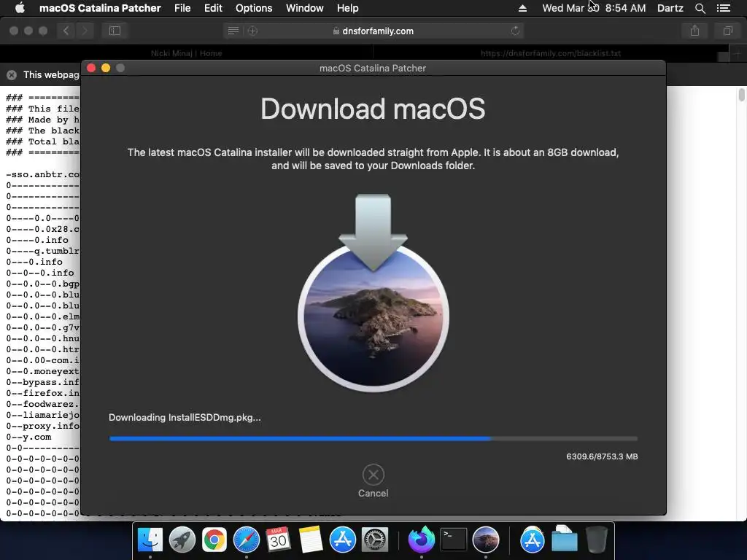
Task: Open the Options menu
Action: (254, 8)
